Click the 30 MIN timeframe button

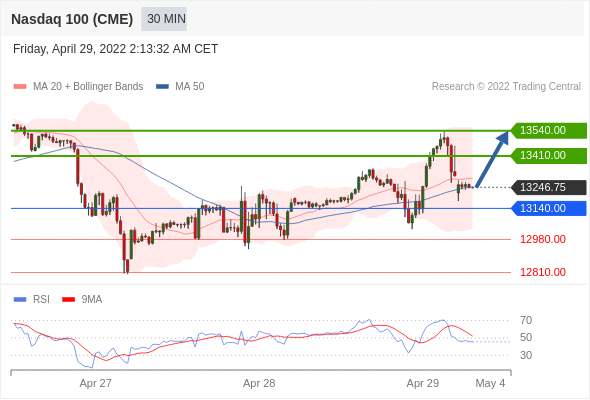coord(164,19)
